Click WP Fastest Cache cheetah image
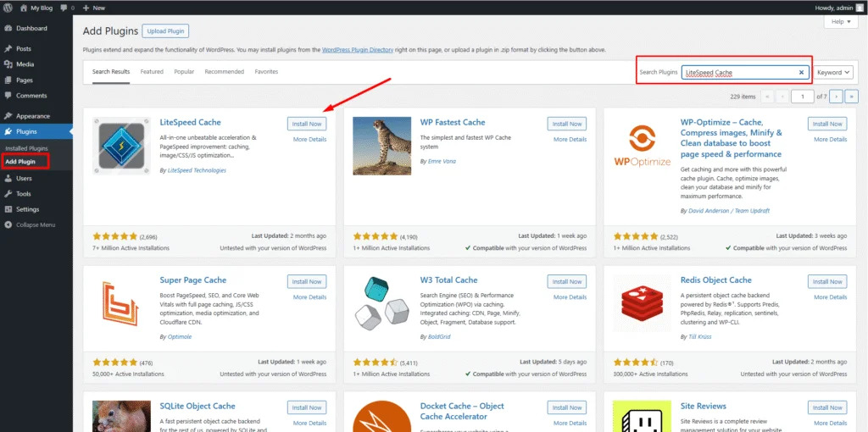The image size is (868, 432). click(x=382, y=146)
